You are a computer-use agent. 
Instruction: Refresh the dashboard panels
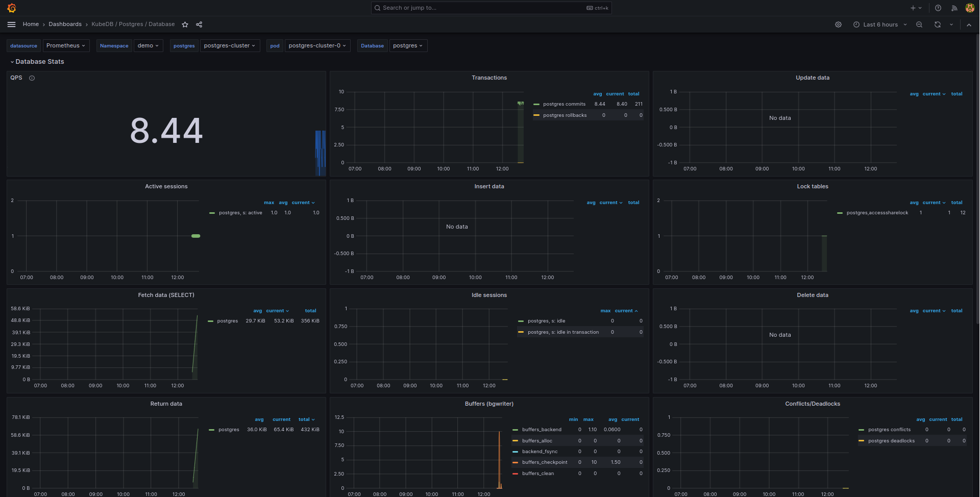click(938, 24)
